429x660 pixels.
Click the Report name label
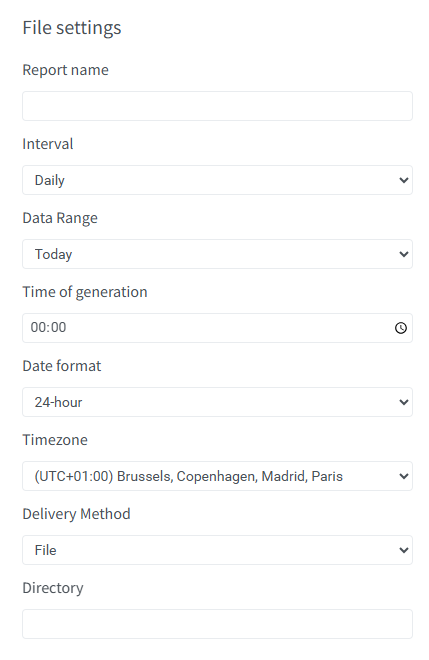(x=65, y=70)
